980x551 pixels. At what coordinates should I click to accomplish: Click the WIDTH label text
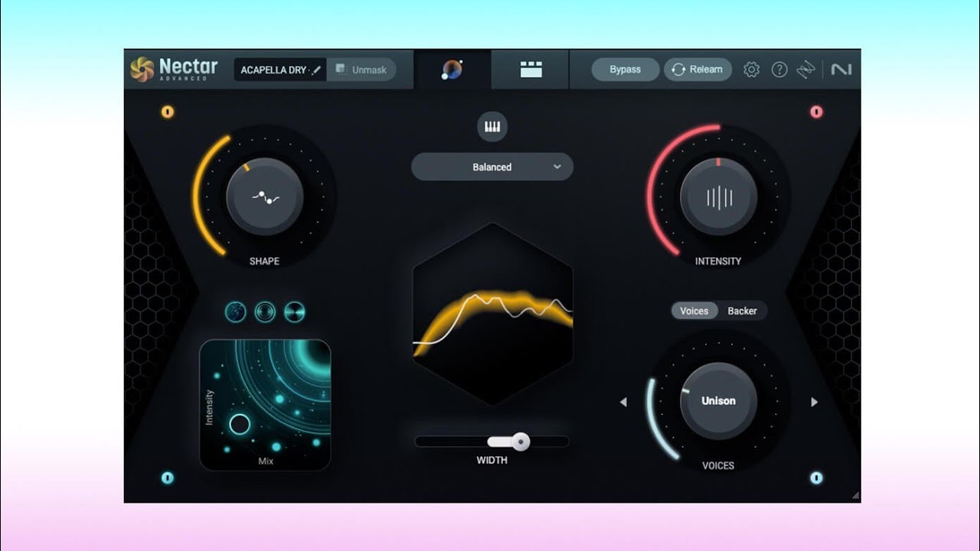tap(492, 460)
